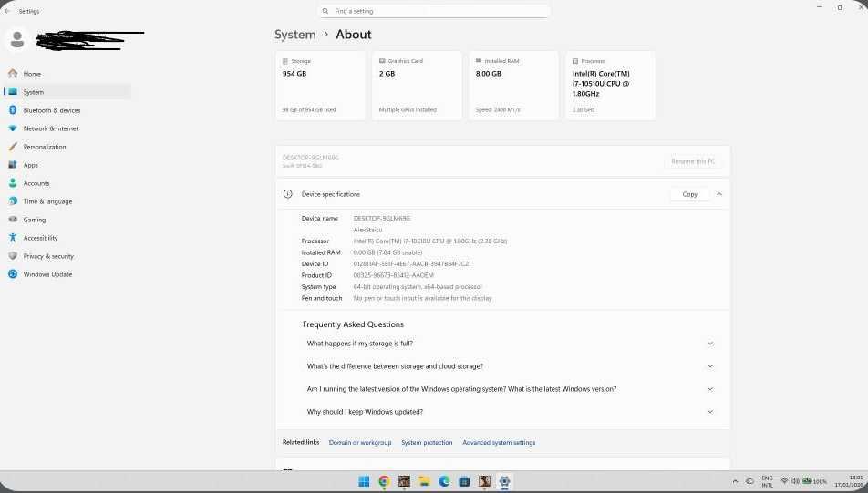Click the Device specifications info icon
Viewport: 868px width, 493px height.
[288, 194]
